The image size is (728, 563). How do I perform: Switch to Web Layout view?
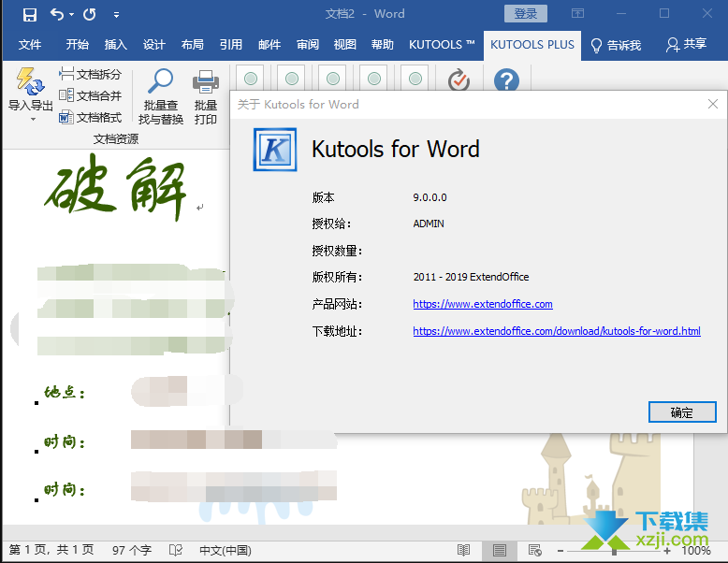[x=535, y=551]
